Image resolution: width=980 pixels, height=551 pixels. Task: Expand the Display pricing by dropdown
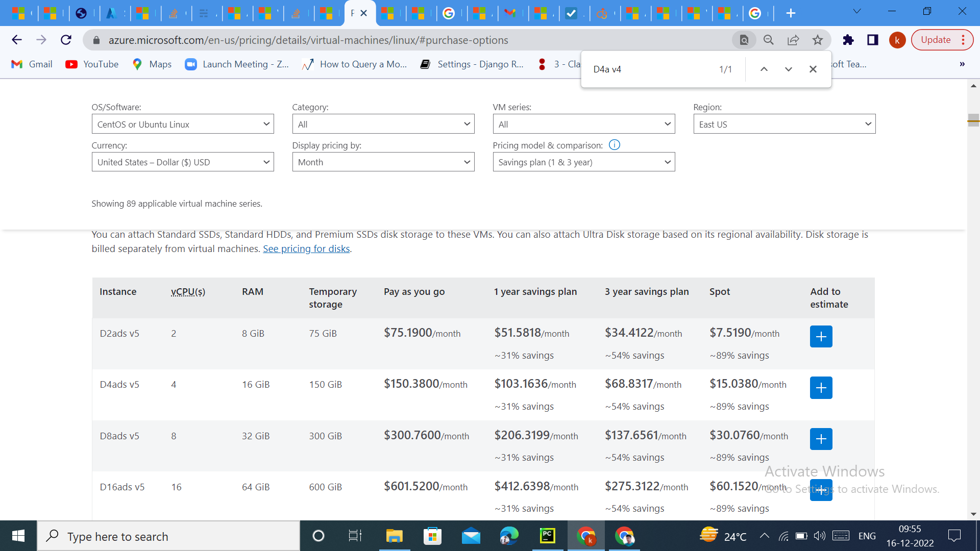[383, 162]
